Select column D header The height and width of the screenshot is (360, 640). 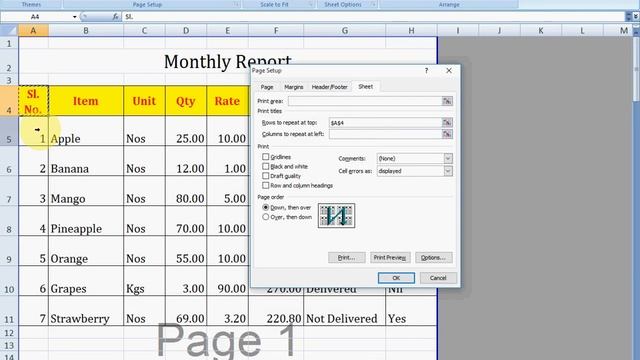186,31
